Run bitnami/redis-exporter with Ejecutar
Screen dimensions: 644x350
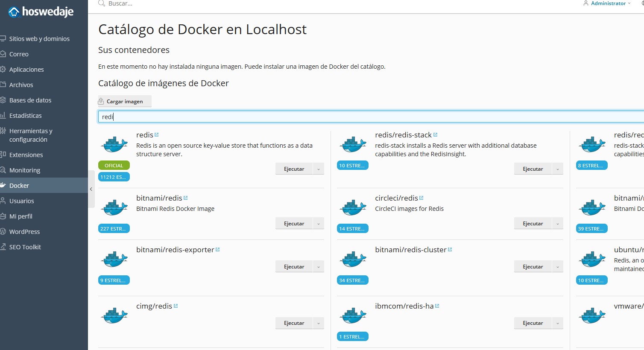pos(294,267)
